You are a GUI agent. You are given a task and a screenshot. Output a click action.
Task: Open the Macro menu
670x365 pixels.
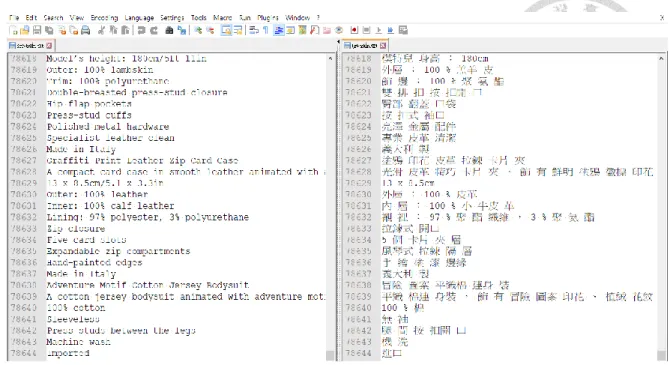pos(223,18)
